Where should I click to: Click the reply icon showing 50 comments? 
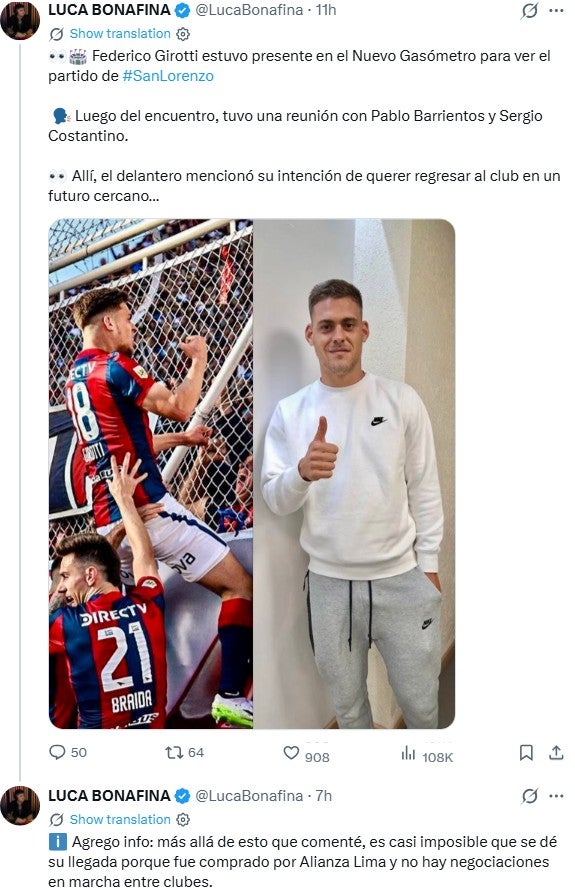[x=57, y=753]
